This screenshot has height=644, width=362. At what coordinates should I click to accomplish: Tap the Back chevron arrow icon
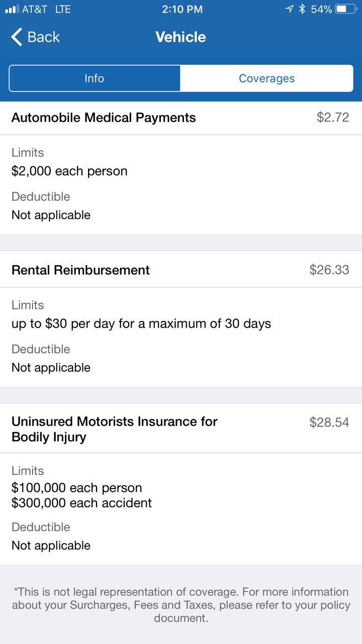pos(17,37)
